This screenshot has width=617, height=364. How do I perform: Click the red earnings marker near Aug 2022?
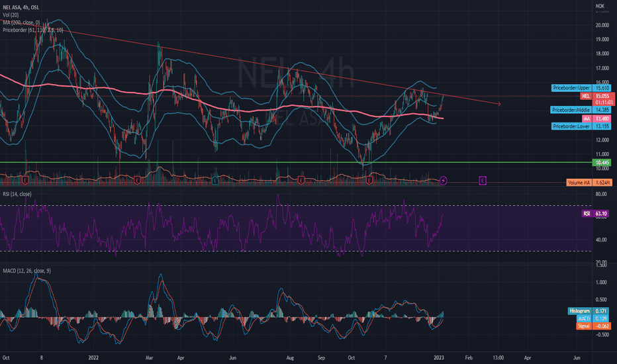(301, 181)
